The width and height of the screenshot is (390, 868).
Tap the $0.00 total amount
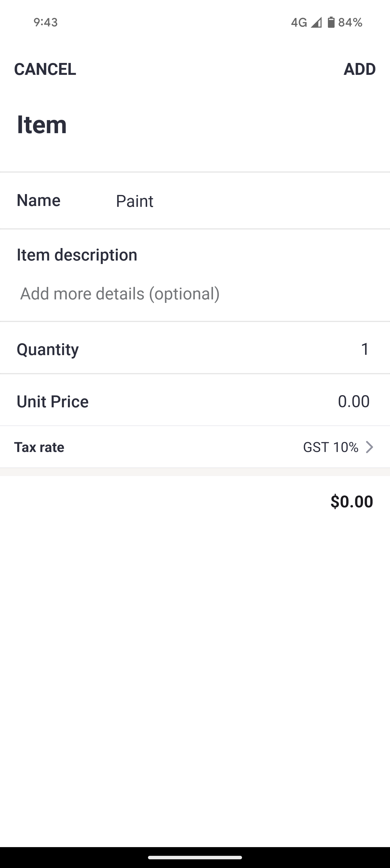352,501
